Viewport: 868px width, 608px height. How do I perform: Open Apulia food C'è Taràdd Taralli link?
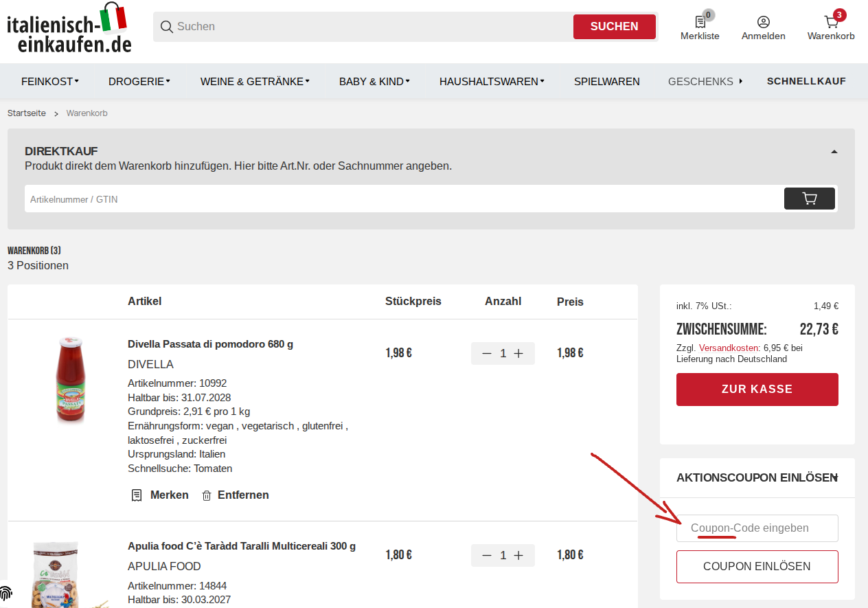(x=242, y=546)
